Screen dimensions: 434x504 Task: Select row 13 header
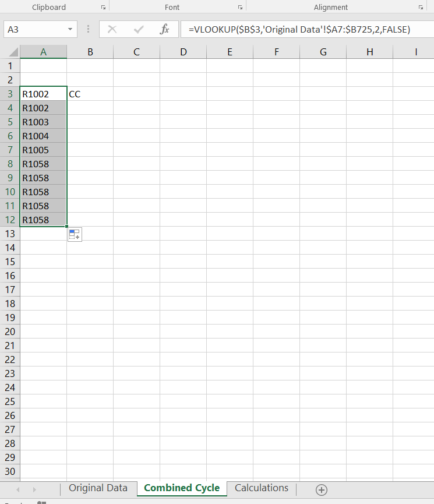point(10,234)
